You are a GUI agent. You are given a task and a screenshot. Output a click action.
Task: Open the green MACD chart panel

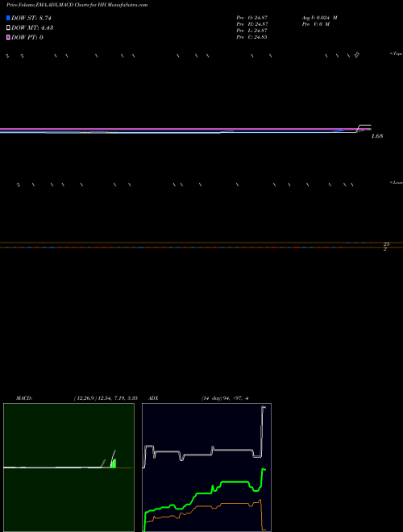69,468
